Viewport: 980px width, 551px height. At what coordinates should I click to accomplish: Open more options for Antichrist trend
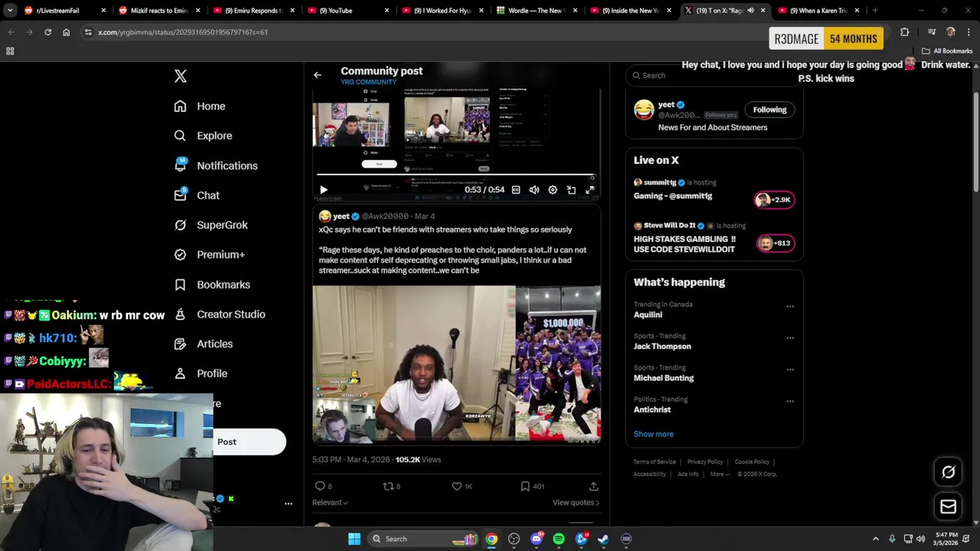[x=790, y=401]
